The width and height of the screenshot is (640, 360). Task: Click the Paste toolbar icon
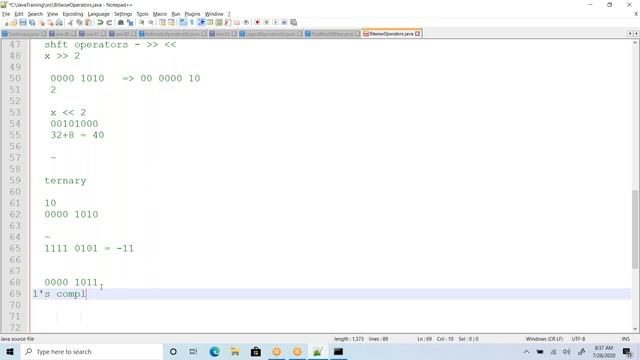click(88, 22)
